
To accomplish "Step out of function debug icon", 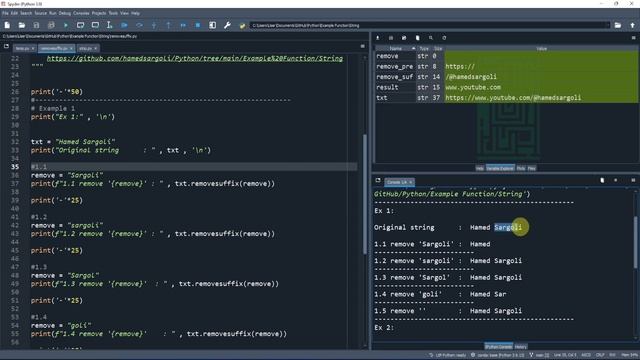I will point(168,25).
